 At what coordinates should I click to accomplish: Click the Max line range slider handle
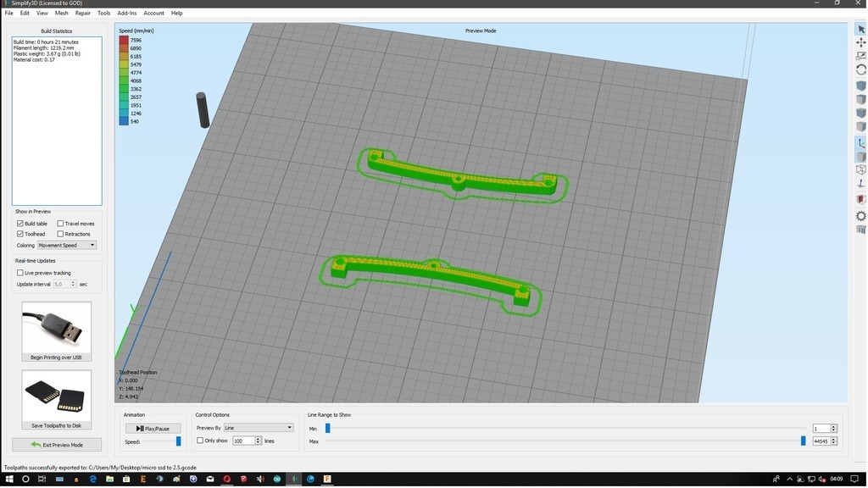click(x=804, y=441)
